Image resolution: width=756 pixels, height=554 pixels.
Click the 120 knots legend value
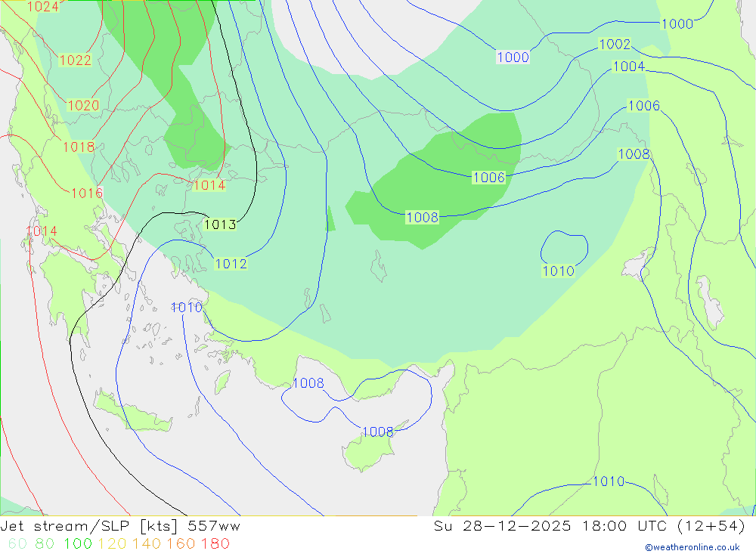click(112, 544)
